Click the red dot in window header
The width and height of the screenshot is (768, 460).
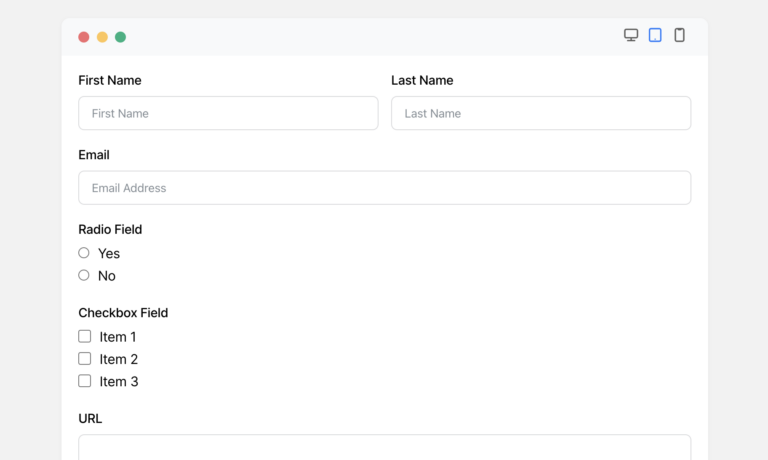84,37
